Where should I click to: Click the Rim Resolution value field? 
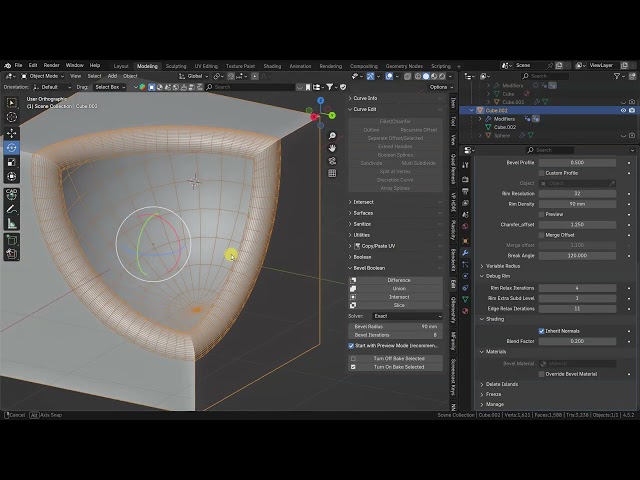pos(577,193)
